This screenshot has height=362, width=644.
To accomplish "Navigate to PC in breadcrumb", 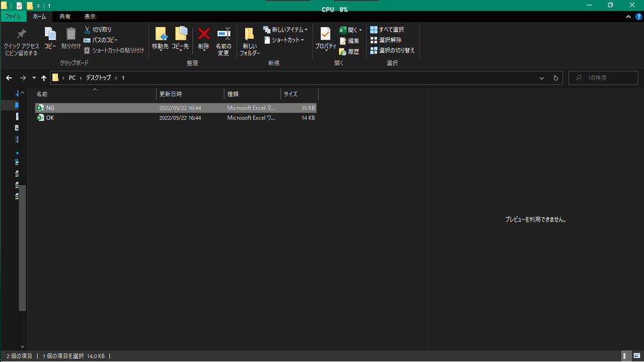I will pyautogui.click(x=72, y=77).
